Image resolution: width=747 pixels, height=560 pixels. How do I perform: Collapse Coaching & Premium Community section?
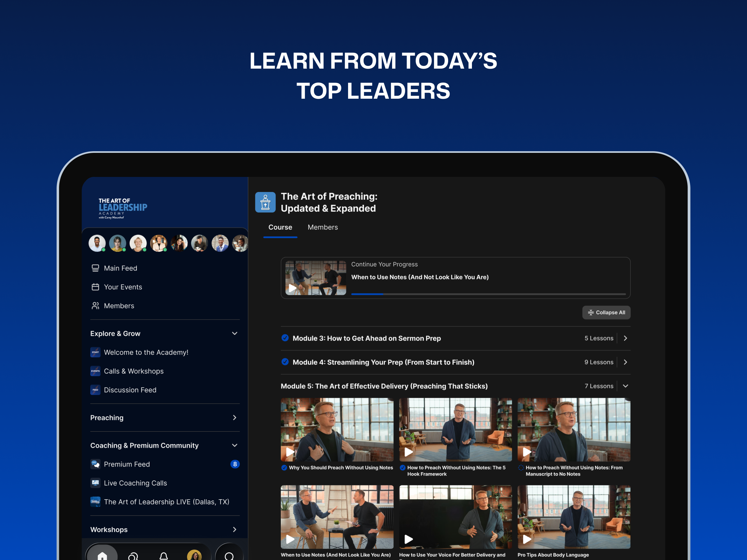235,445
